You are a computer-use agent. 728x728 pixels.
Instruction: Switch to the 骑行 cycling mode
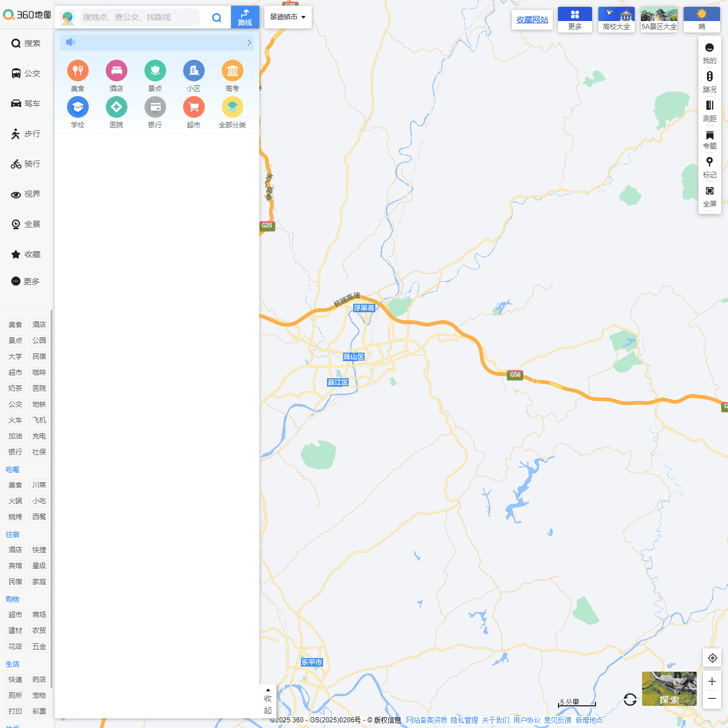[x=26, y=164]
